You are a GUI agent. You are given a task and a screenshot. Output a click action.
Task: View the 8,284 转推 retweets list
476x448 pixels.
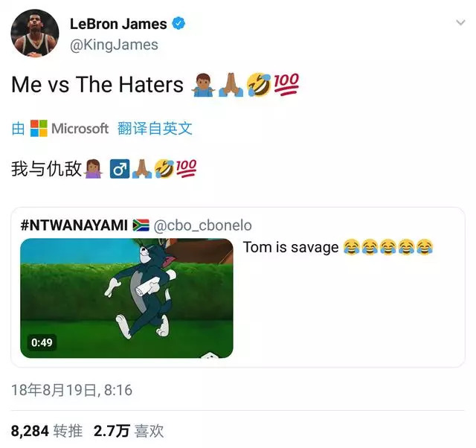coord(47,431)
